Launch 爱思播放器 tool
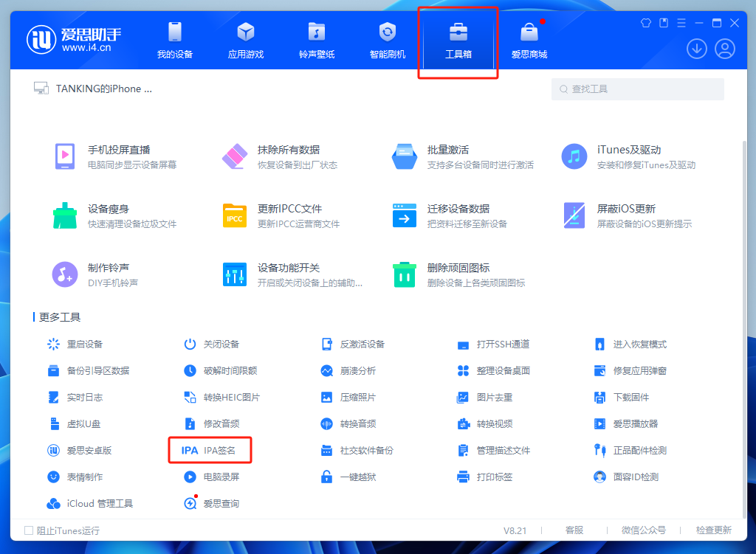 (x=626, y=423)
